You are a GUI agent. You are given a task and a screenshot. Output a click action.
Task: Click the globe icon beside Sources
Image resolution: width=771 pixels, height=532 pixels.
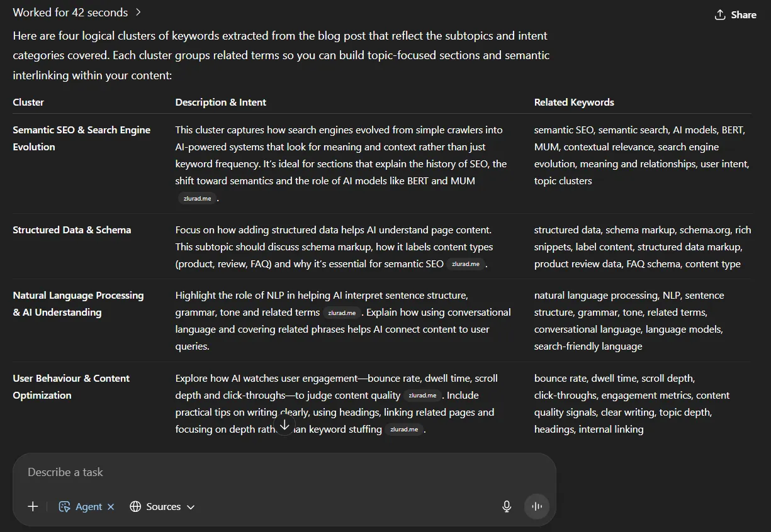(135, 506)
